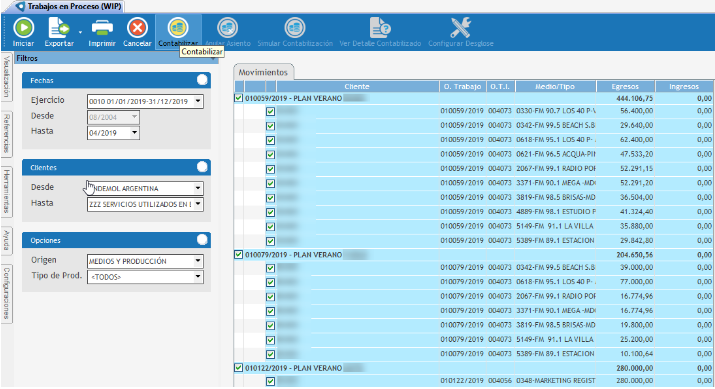Select Trabajos en Proceso (WIP) window tab

pyautogui.click(x=69, y=6)
